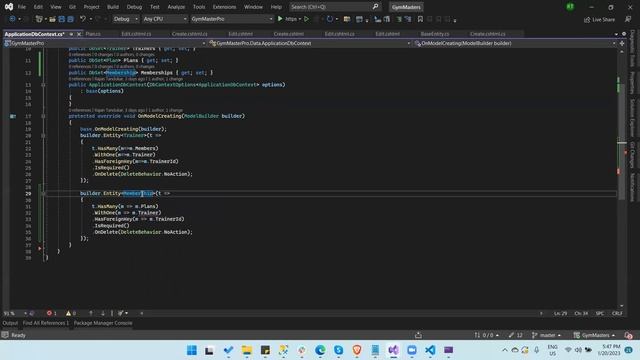Image resolution: width=640 pixels, height=360 pixels.
Task: Open Find All References 1 tab
Action: [46, 323]
